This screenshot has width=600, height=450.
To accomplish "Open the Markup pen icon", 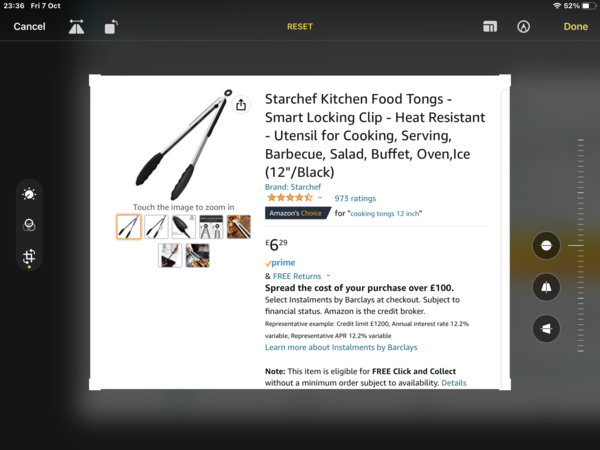I will point(523,26).
